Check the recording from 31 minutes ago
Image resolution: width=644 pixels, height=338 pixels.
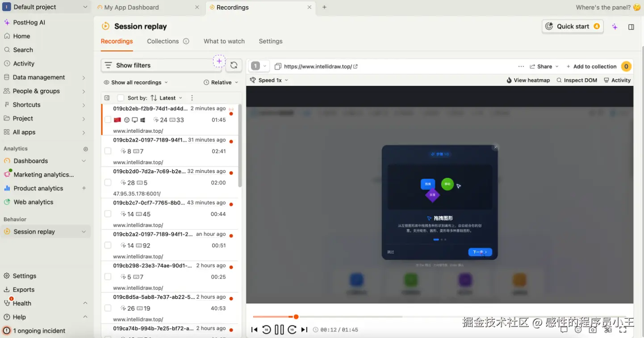[x=108, y=151]
